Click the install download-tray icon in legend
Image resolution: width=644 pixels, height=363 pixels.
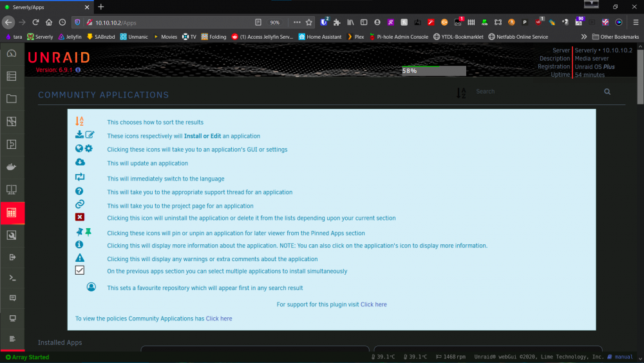click(x=79, y=134)
